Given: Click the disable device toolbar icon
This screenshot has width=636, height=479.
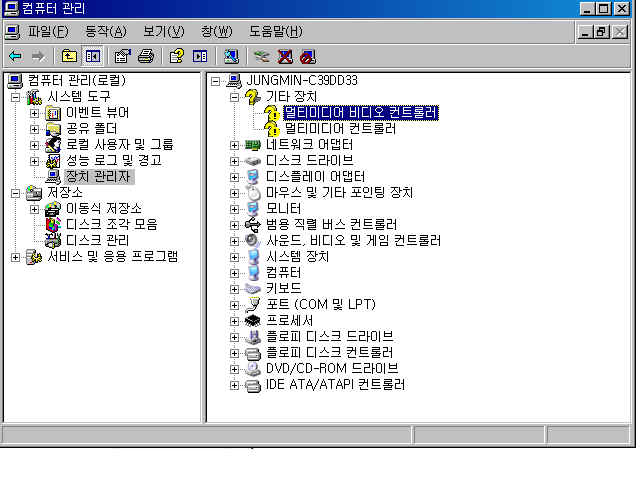Looking at the screenshot, I should point(308,56).
